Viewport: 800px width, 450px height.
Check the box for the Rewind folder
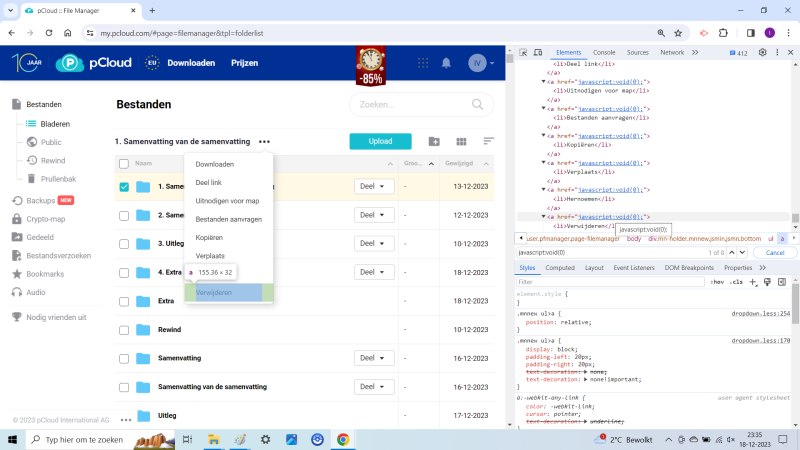124,329
